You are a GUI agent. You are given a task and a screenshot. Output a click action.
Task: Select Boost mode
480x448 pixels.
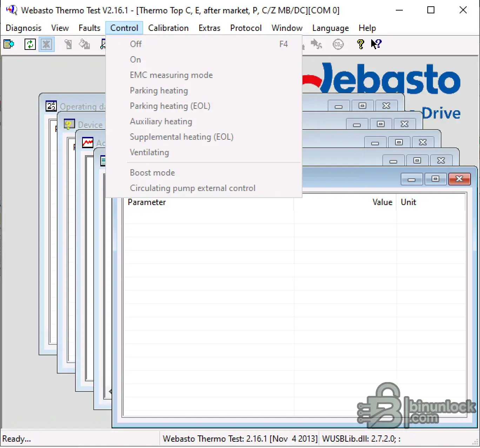coord(204,173)
